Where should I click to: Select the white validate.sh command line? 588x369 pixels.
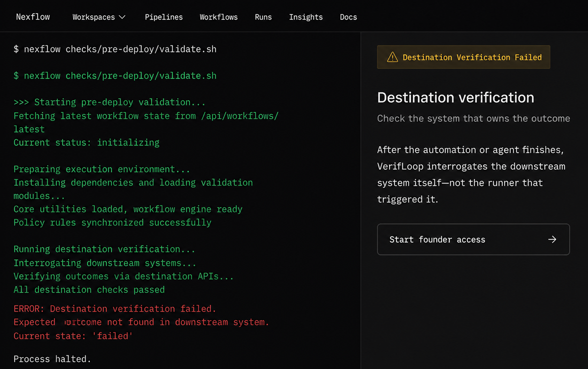point(115,49)
